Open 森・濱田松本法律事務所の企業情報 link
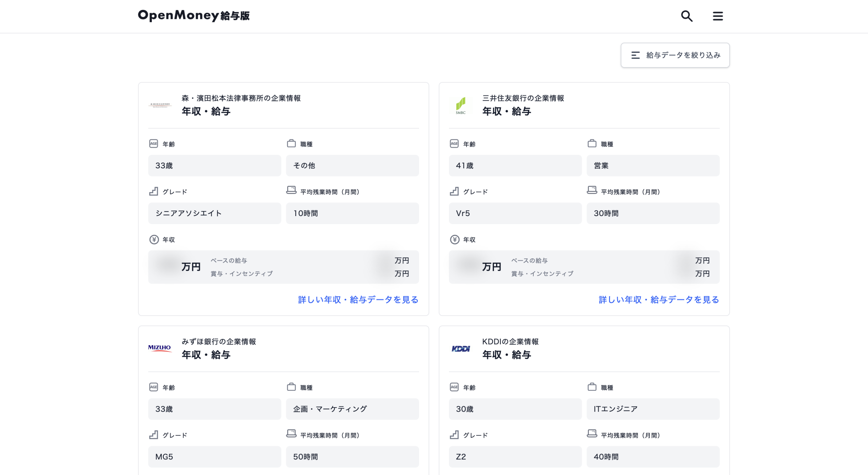The height and width of the screenshot is (475, 868). pyautogui.click(x=241, y=98)
